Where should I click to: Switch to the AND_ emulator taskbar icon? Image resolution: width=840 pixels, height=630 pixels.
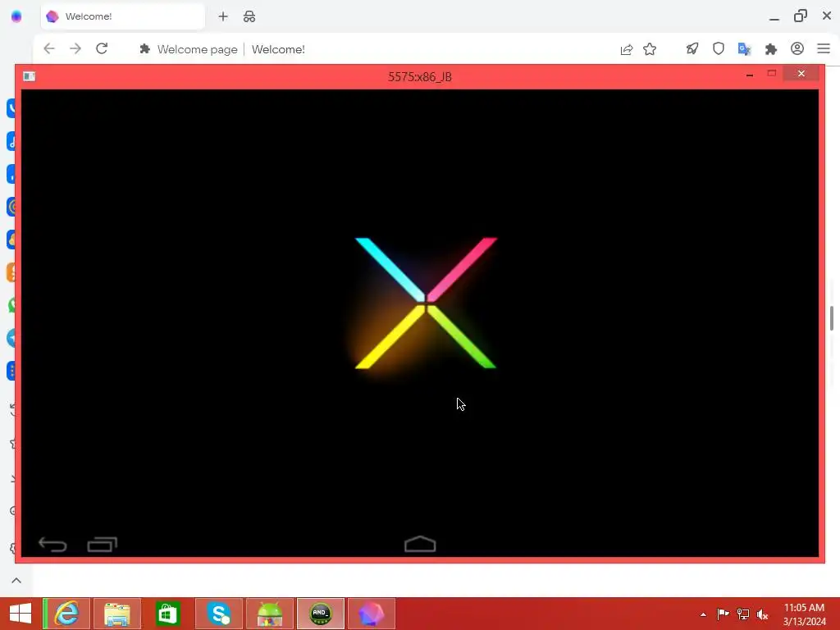click(321, 614)
